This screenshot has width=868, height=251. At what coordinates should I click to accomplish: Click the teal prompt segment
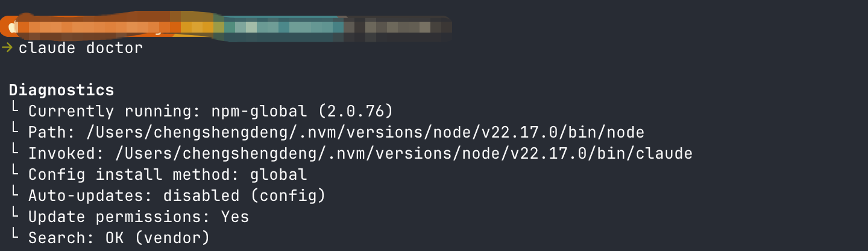coord(283,27)
